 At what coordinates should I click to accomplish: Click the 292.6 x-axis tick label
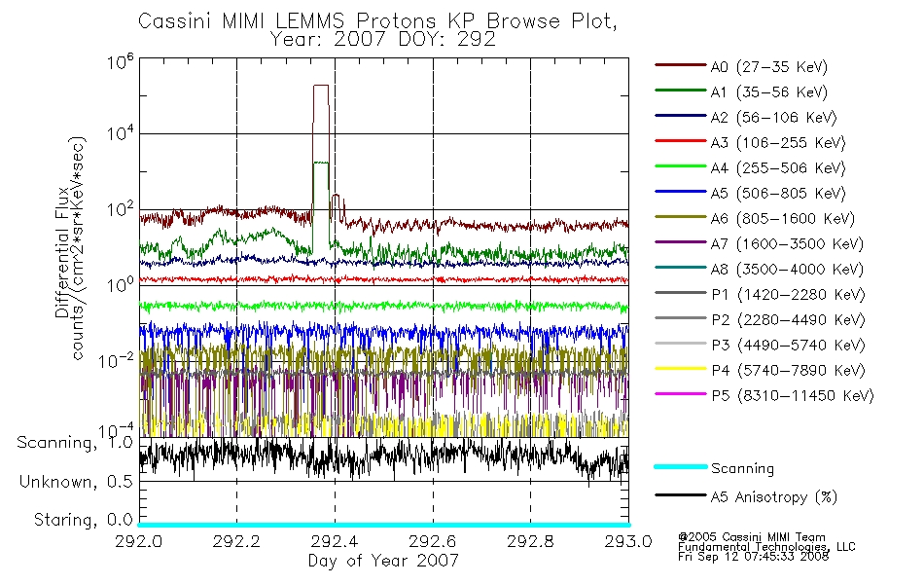click(x=433, y=541)
